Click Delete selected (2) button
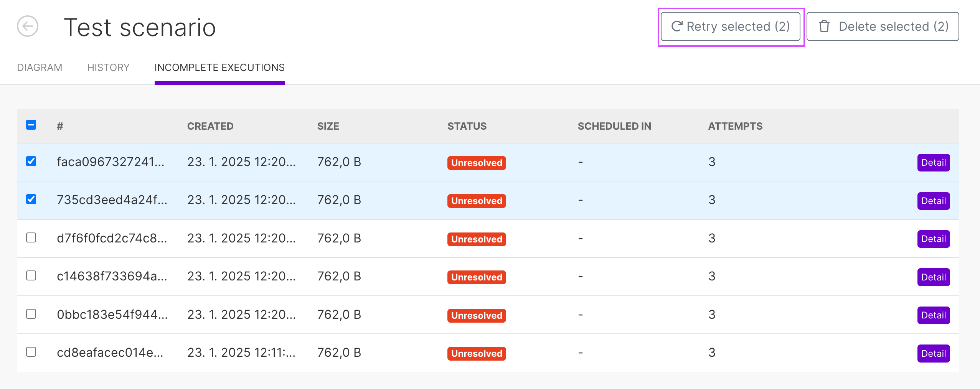980x389 pixels. pos(883,26)
